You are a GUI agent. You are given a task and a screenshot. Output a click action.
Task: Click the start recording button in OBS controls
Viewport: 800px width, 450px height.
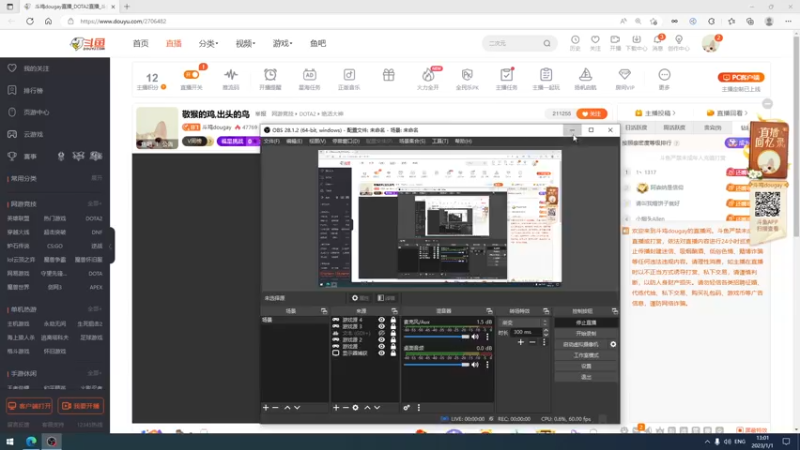(586, 334)
